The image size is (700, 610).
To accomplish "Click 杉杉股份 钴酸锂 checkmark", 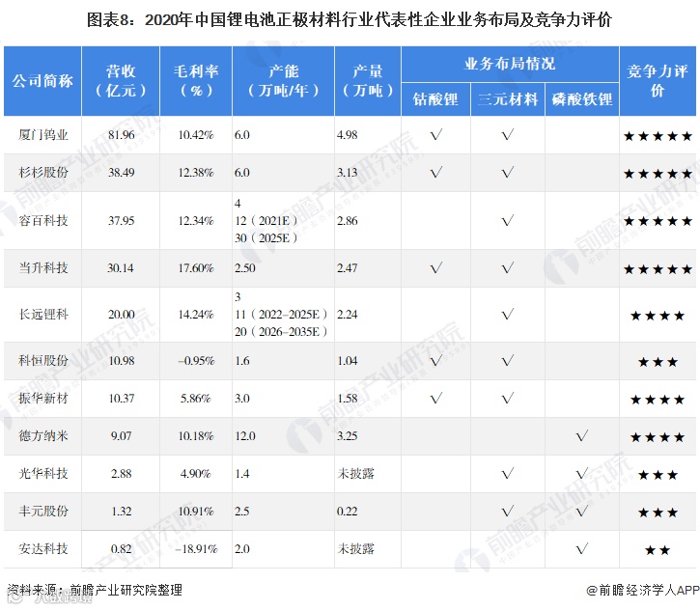I will coord(436,172).
